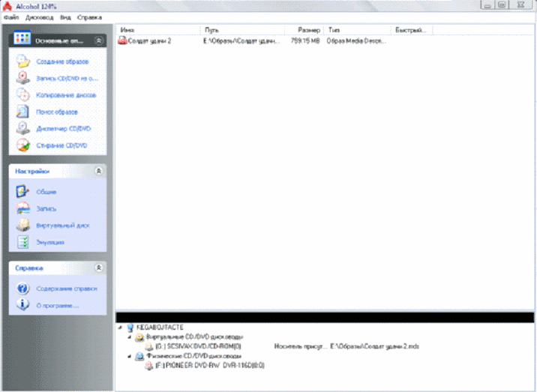Click the computer icon beside KEGABOJTACTE

(130, 328)
